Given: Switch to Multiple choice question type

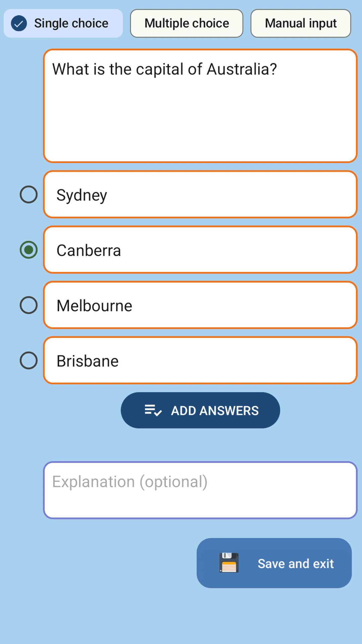Looking at the screenshot, I should (186, 23).
